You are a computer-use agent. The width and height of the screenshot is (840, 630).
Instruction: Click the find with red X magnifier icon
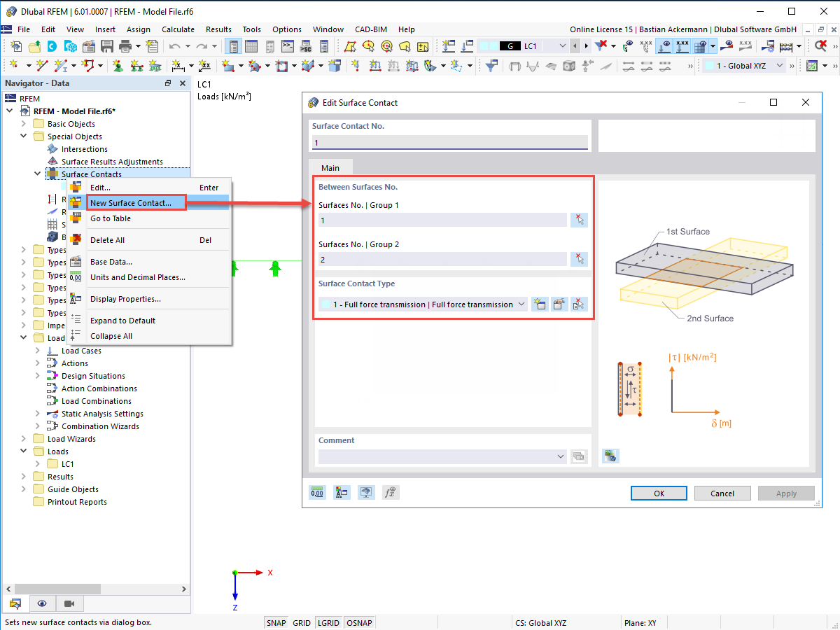(820, 46)
